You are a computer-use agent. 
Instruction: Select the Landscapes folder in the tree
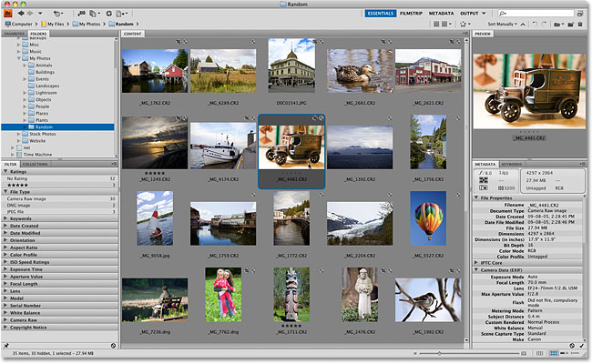pyautogui.click(x=47, y=86)
